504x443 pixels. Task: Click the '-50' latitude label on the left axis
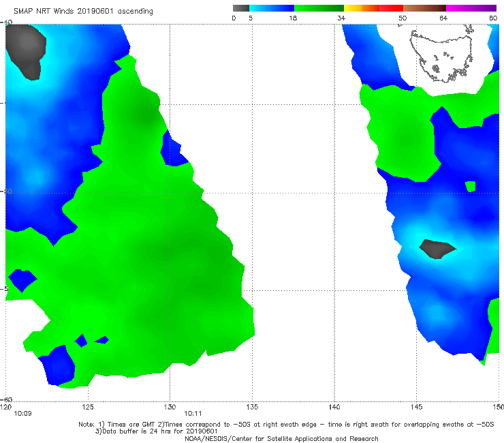(6, 191)
